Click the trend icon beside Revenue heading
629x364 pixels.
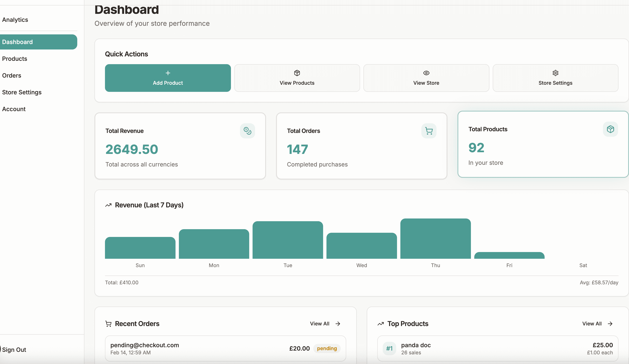pos(108,205)
